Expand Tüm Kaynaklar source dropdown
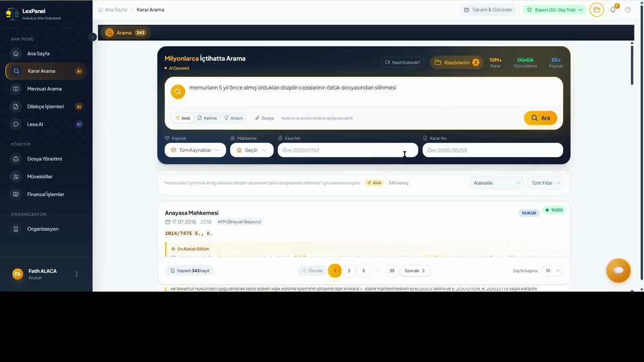644x362 pixels. (195, 150)
